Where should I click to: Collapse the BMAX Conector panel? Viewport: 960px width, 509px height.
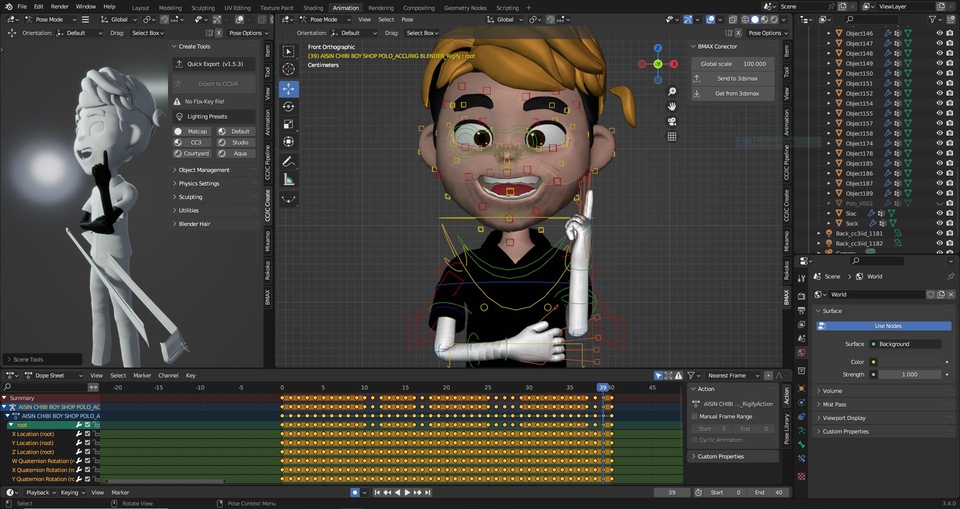[x=694, y=47]
